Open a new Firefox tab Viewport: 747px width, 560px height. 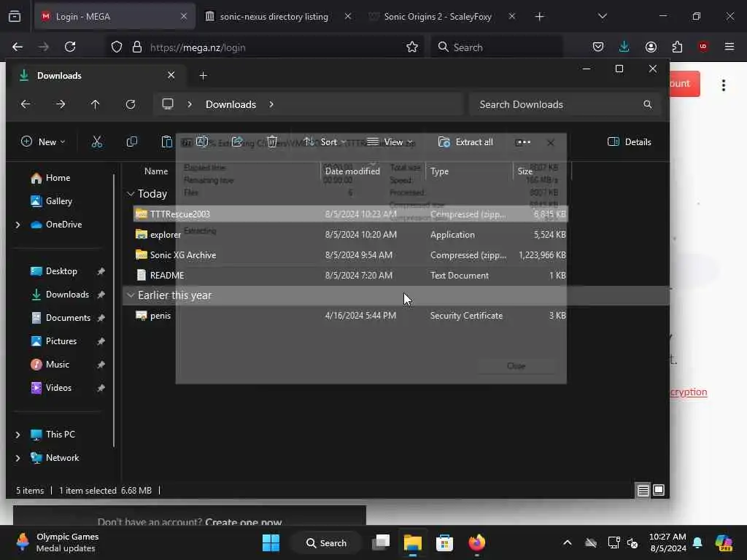[539, 17]
